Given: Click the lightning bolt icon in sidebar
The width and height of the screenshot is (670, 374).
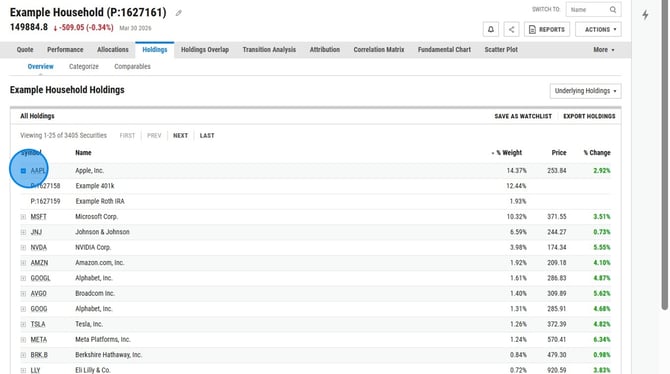Looking at the screenshot, I should pyautogui.click(x=645, y=15).
